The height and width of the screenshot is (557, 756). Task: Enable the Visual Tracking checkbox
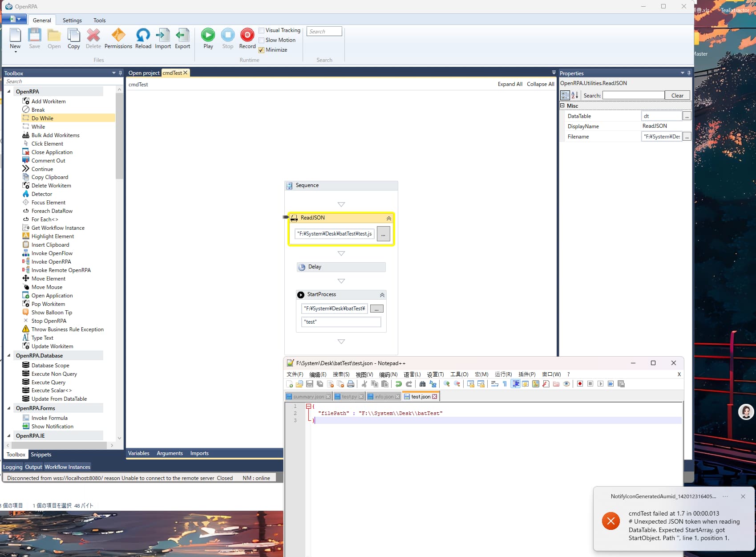click(262, 30)
